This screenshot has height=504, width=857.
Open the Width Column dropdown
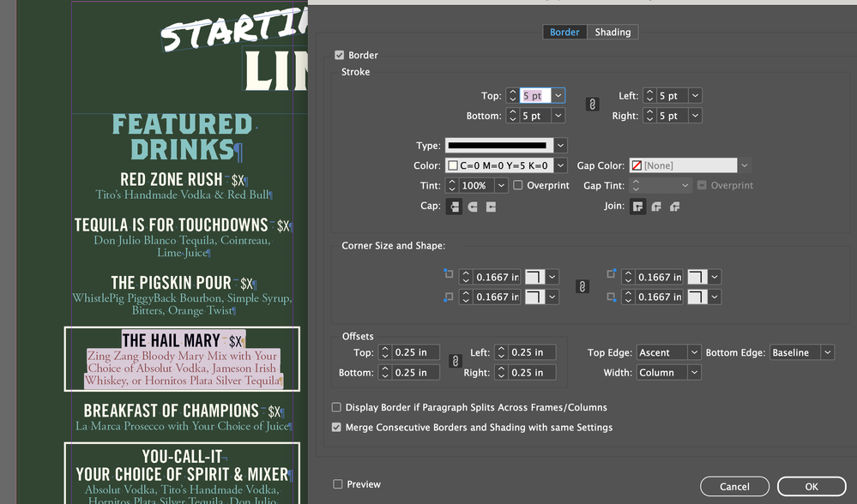pyautogui.click(x=694, y=373)
